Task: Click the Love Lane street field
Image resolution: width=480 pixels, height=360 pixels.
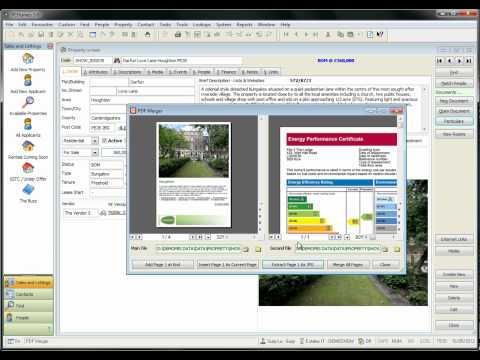Action: click(x=155, y=91)
